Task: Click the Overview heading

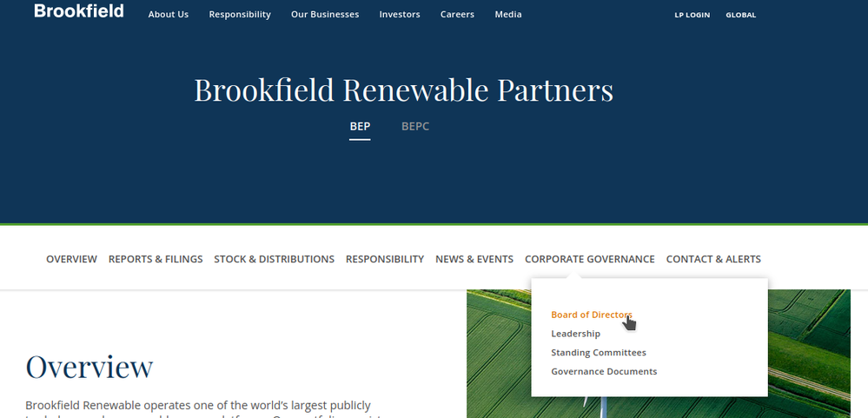Action: coord(89,367)
